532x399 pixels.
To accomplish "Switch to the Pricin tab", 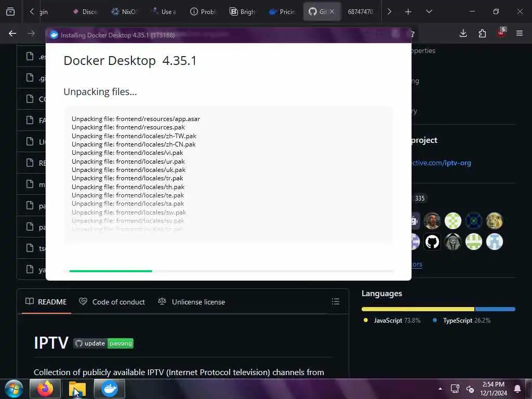I will [282, 12].
